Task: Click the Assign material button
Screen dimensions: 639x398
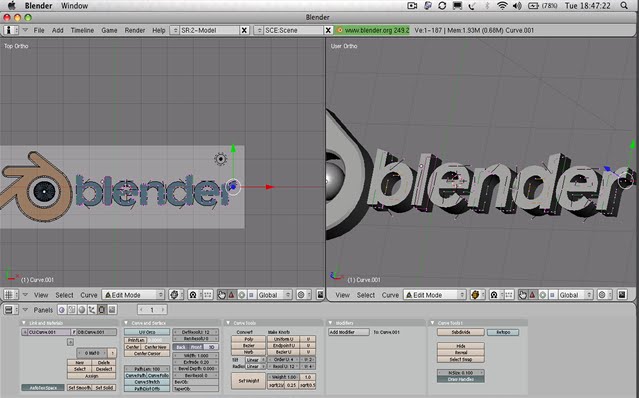Action: coord(92,376)
